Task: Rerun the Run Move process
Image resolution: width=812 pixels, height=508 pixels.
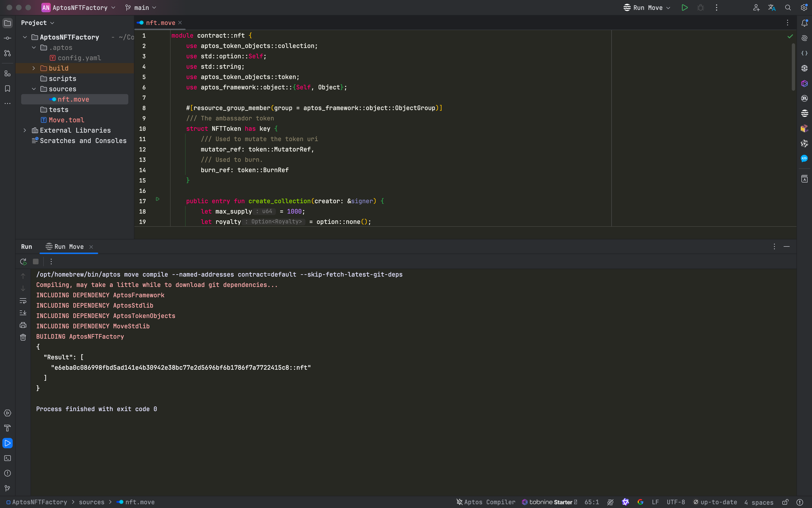Action: click(x=23, y=261)
